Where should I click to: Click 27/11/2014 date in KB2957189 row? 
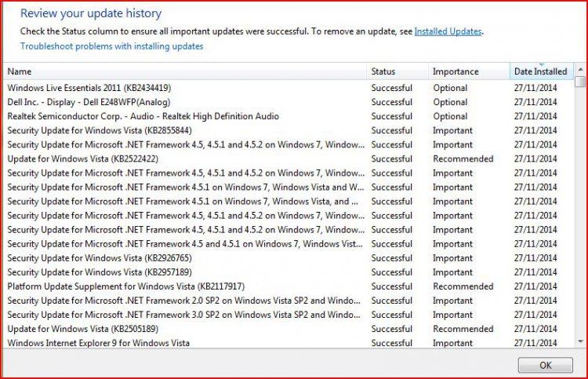tap(535, 272)
